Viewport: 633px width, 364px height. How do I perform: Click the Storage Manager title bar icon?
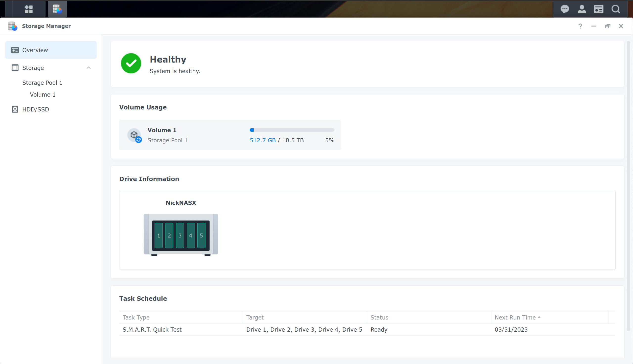13,26
